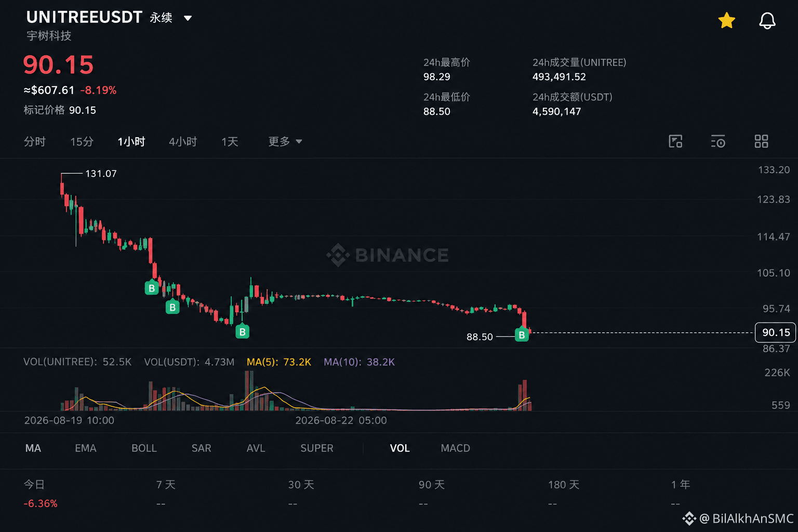
Task: Switch chart to 4小时 timeframe
Action: tap(183, 141)
